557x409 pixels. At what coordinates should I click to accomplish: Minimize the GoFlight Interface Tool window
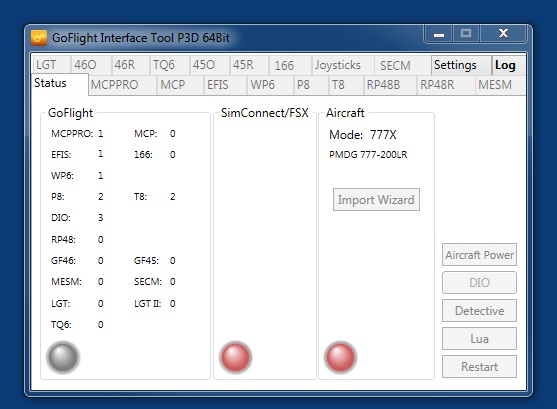pyautogui.click(x=439, y=34)
